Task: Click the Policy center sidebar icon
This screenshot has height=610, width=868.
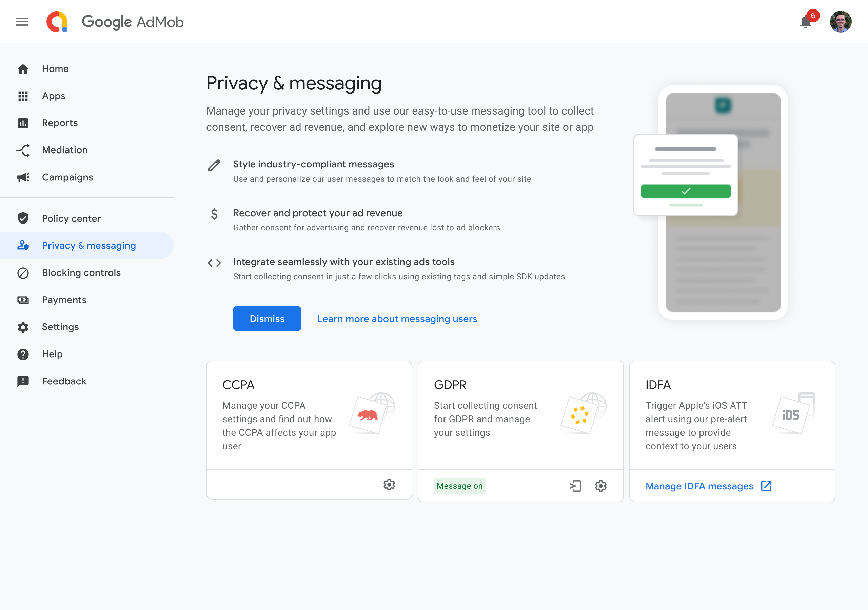Action: 23,218
